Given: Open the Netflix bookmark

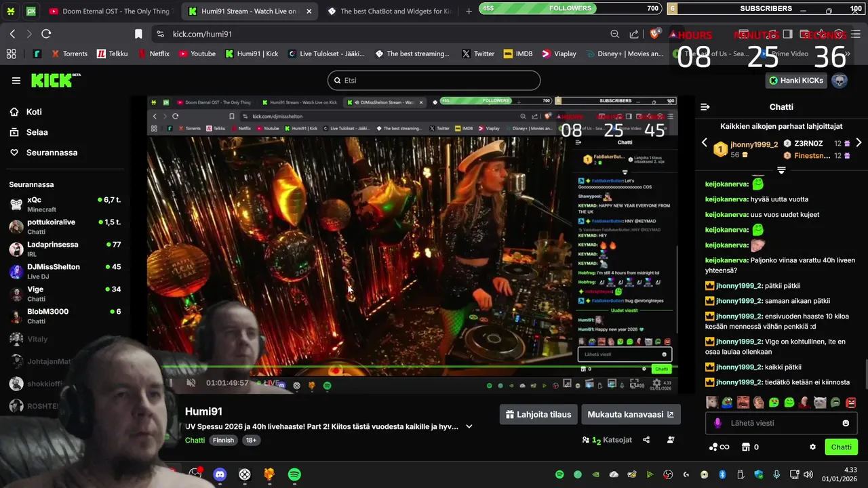Looking at the screenshot, I should [154, 54].
